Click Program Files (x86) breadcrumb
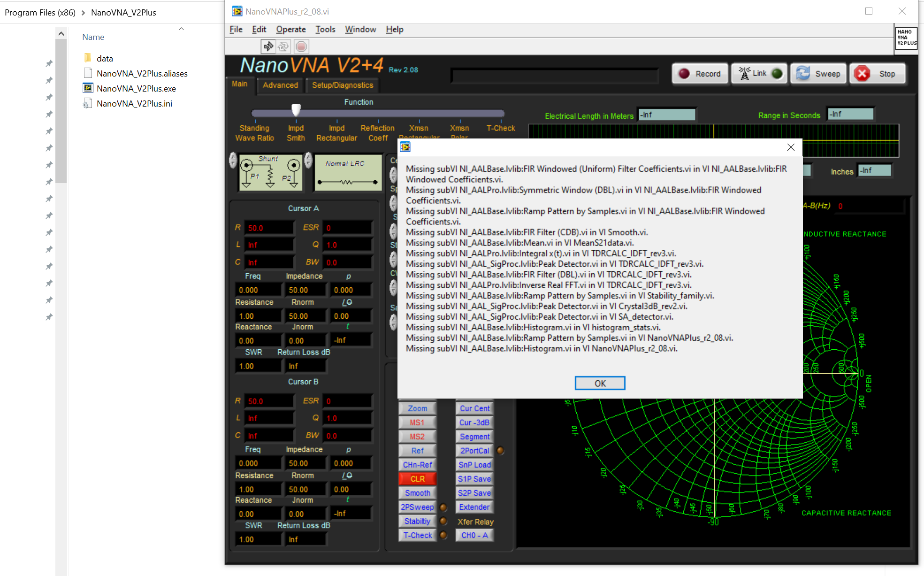This screenshot has height=576, width=924. [x=40, y=13]
